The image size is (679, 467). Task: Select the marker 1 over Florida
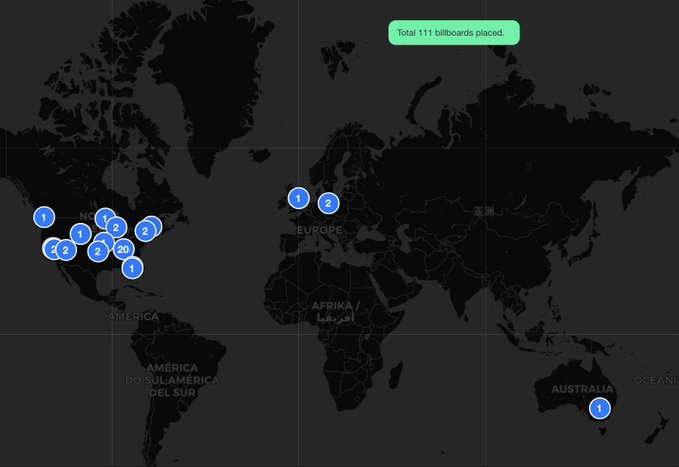[133, 269]
